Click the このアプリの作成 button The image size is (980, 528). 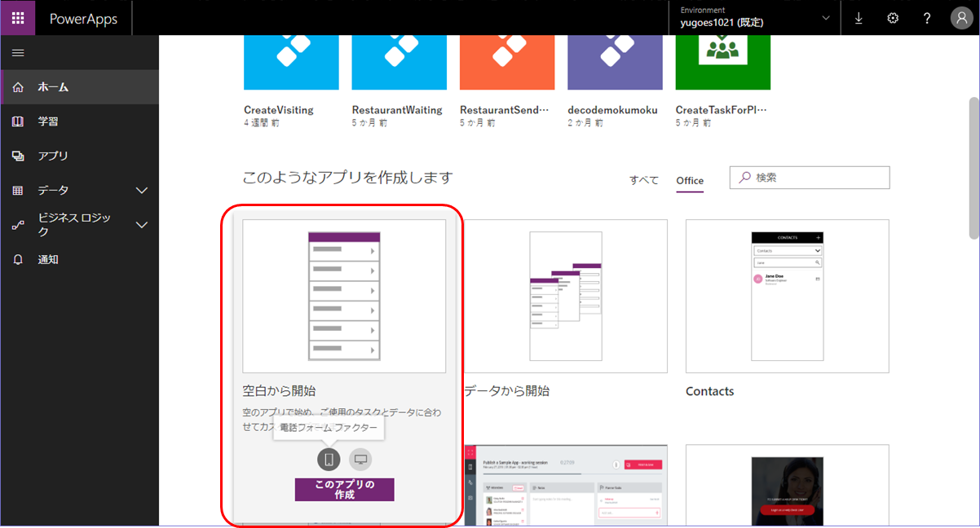click(x=343, y=489)
